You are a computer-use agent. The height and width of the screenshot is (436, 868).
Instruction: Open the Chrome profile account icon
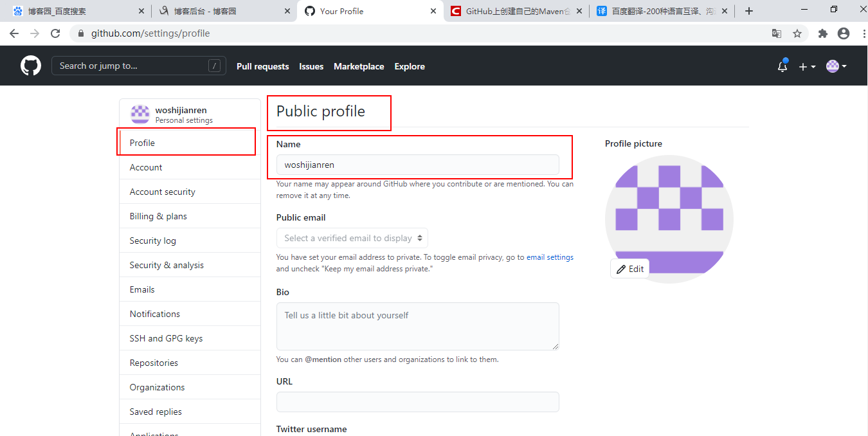(844, 33)
